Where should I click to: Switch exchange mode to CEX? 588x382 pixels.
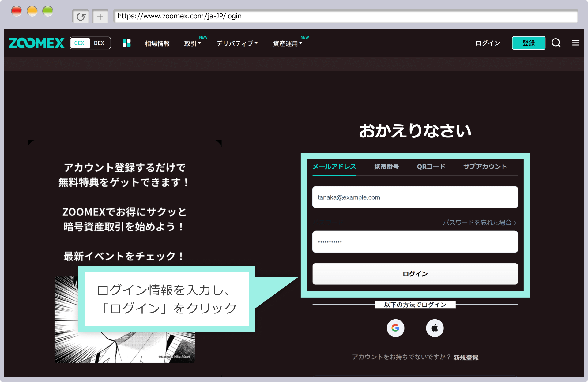(79, 43)
